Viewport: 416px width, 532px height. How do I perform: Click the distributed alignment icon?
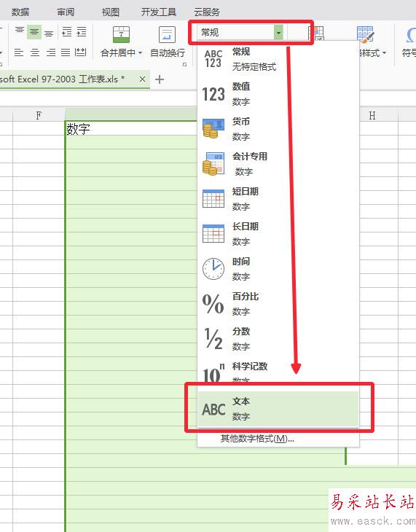pyautogui.click(x=81, y=52)
